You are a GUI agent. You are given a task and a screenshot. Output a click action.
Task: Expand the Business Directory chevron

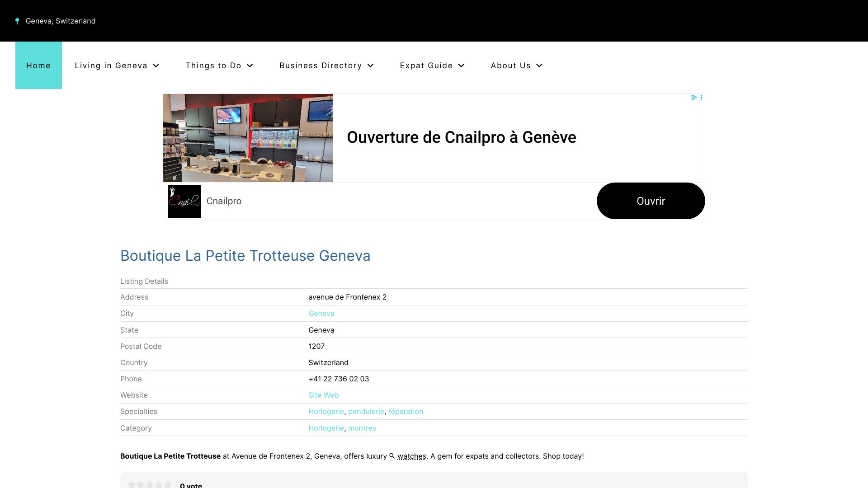point(371,66)
